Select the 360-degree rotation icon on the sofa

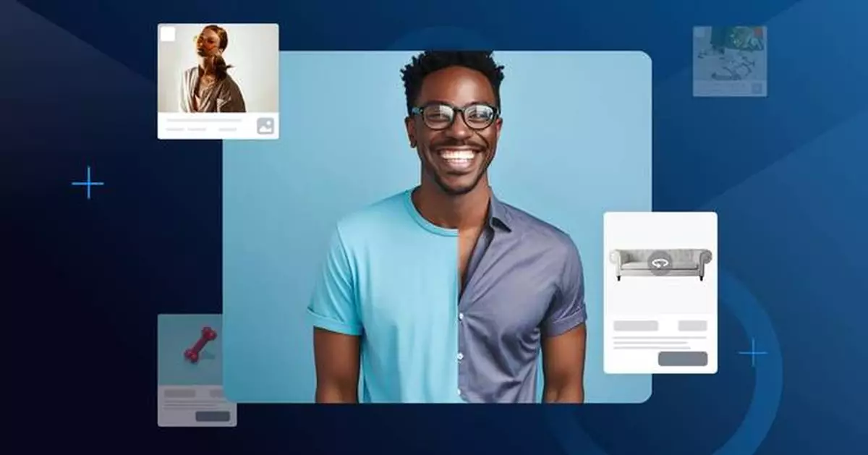[658, 263]
